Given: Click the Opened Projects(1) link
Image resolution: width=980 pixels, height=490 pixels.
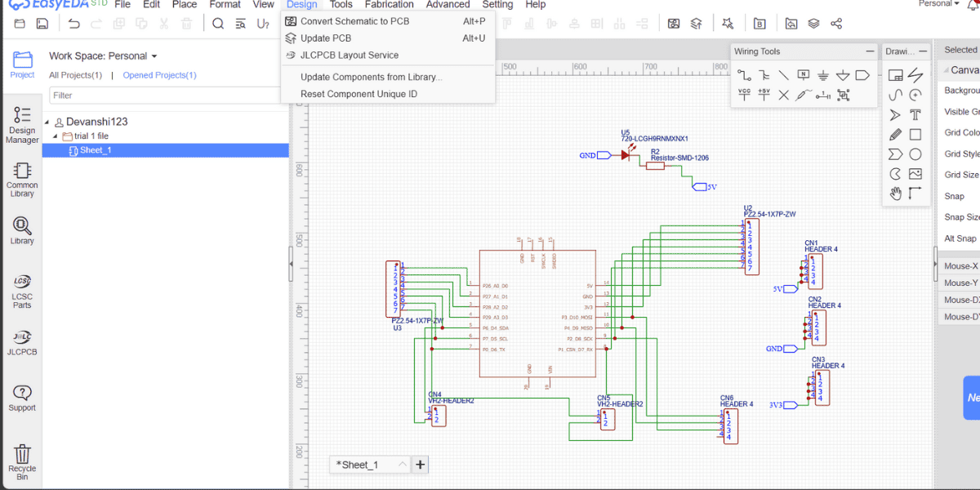Looking at the screenshot, I should (160, 74).
